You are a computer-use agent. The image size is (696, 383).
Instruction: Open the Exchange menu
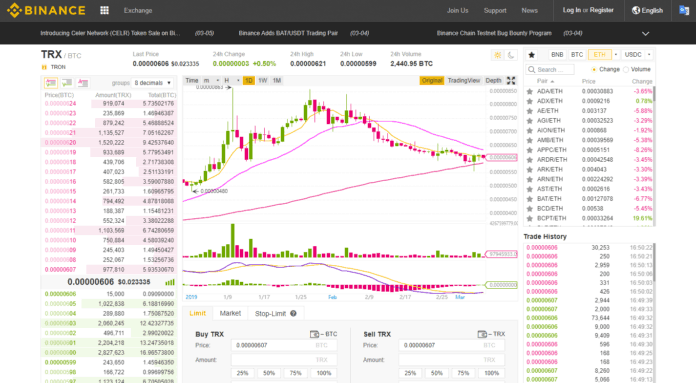(x=138, y=10)
